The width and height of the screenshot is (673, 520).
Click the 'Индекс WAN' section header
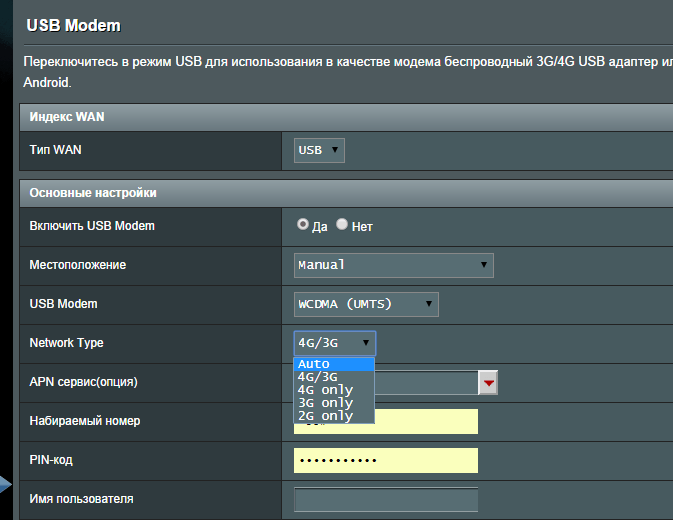[67, 117]
